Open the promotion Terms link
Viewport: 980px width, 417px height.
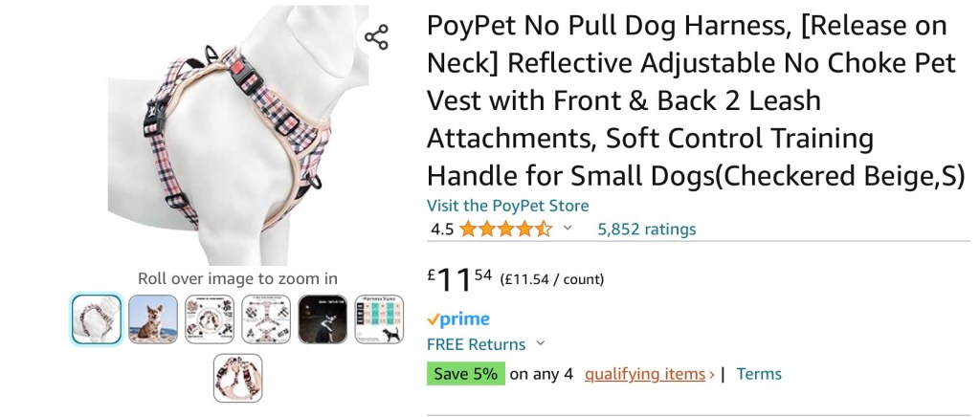point(759,374)
